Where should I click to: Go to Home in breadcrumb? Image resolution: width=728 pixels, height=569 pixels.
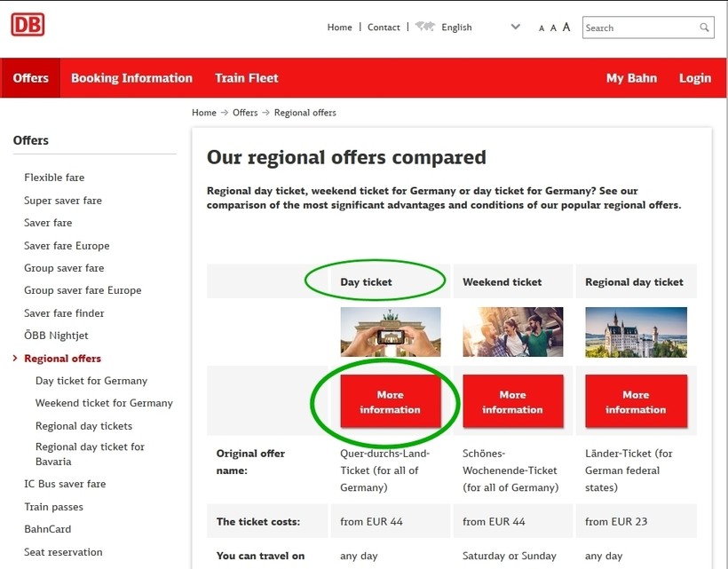(x=204, y=113)
